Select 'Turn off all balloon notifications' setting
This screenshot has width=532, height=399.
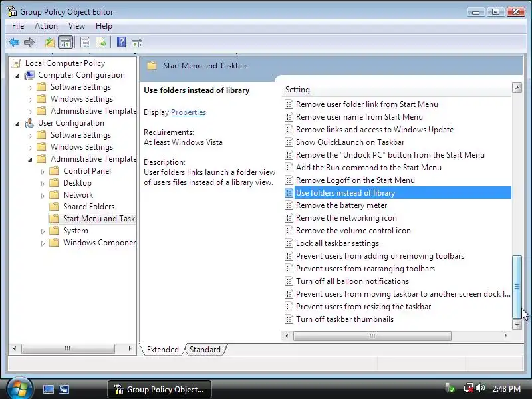(352, 281)
